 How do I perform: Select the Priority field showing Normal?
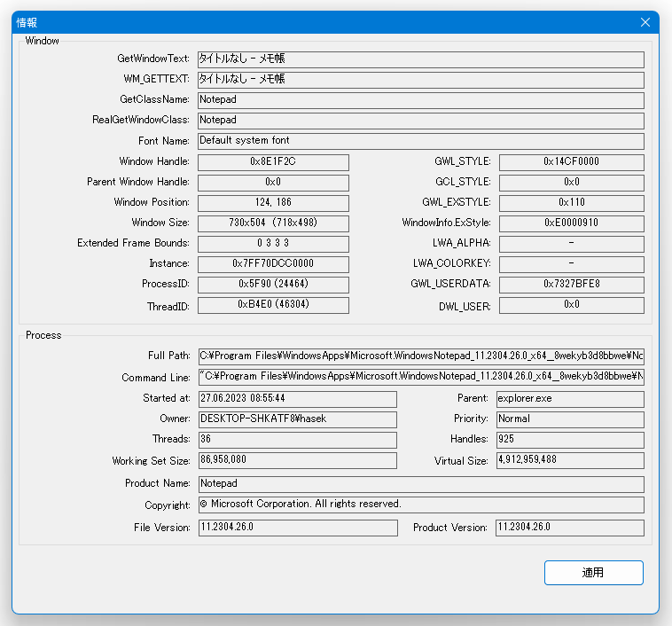click(x=570, y=419)
